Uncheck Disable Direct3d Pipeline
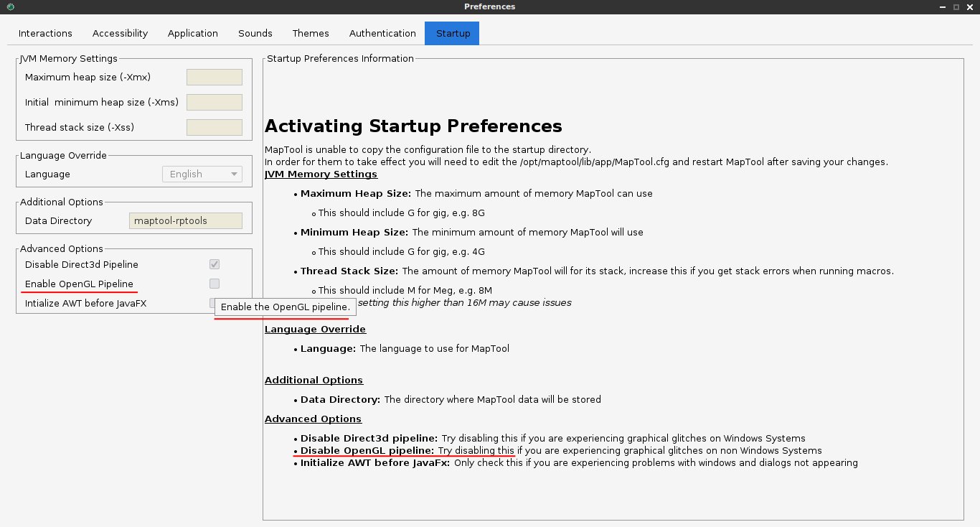This screenshot has height=527, width=980. [214, 264]
